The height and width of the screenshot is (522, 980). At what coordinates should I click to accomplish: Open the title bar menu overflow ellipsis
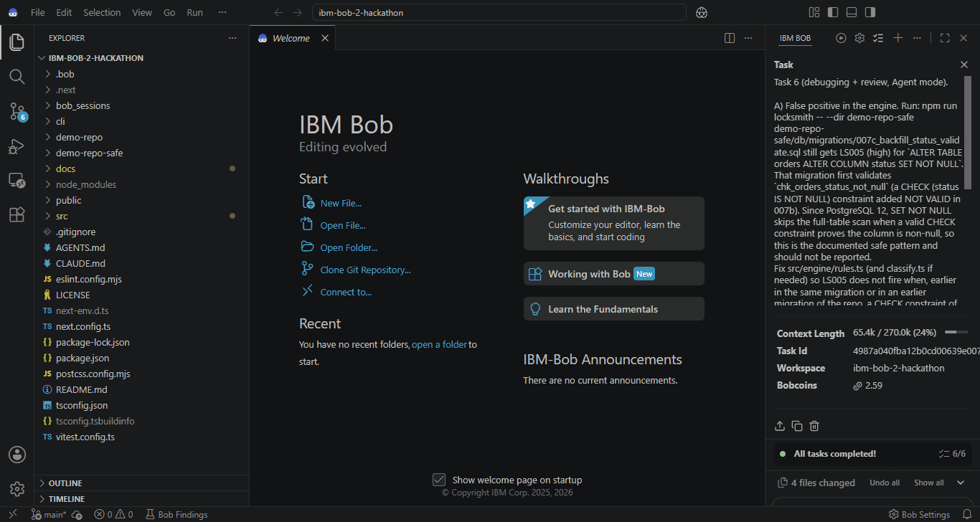(x=222, y=12)
